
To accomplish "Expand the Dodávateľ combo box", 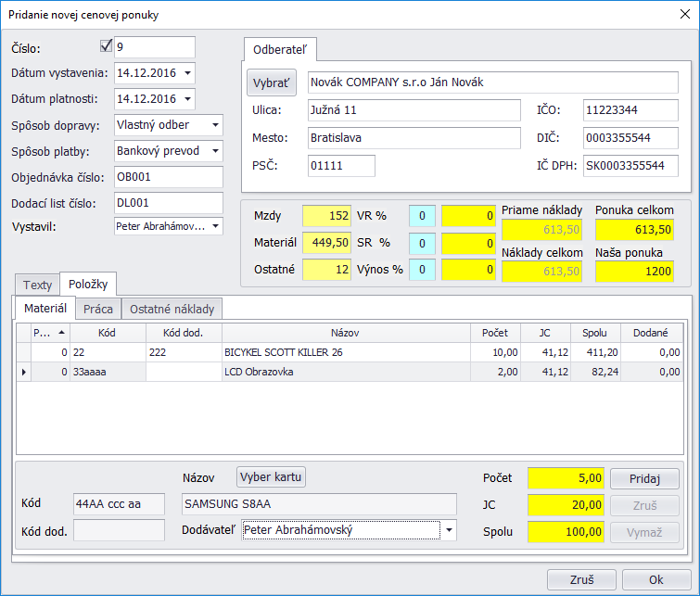I will (x=449, y=530).
